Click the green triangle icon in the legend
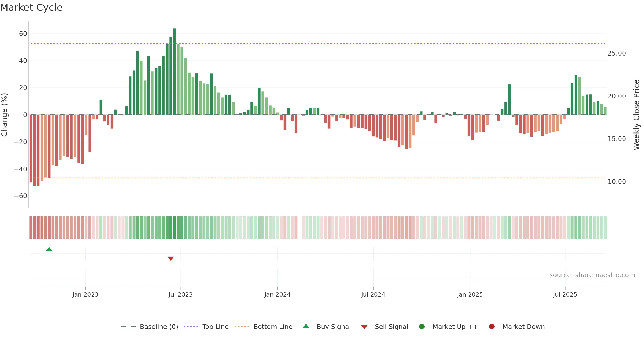Image resolution: width=644 pixels, height=362 pixels. point(306,326)
